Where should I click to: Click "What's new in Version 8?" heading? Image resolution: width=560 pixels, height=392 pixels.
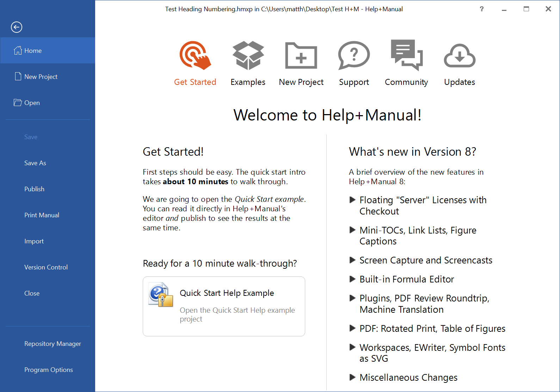(x=412, y=152)
